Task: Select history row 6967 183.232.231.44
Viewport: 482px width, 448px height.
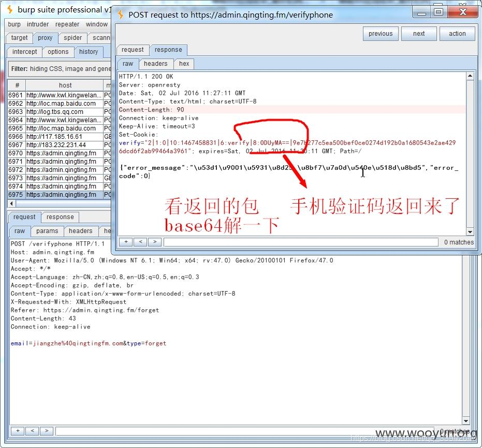Action: click(x=60, y=145)
